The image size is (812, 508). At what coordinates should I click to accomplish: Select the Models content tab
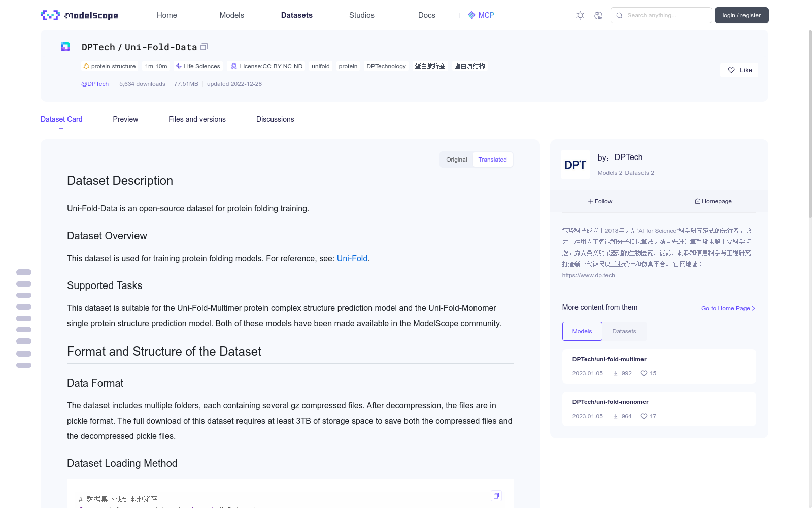click(x=582, y=331)
